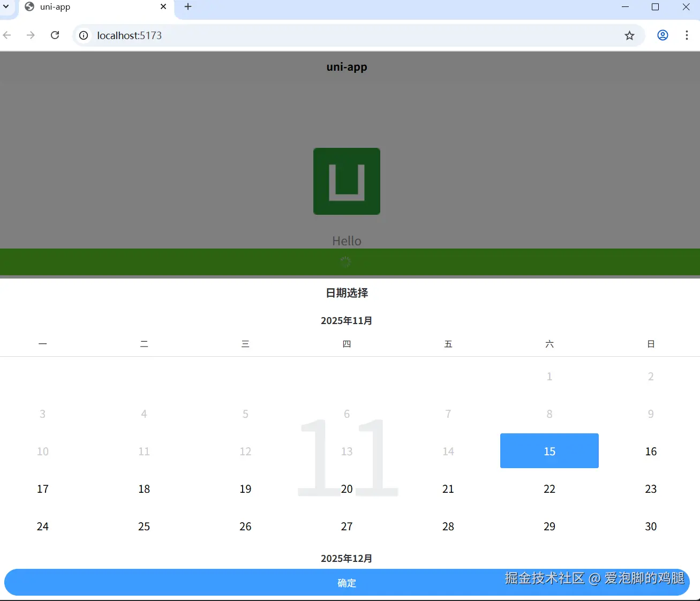Click disabled date 10 in November
The height and width of the screenshot is (601, 700).
(43, 452)
